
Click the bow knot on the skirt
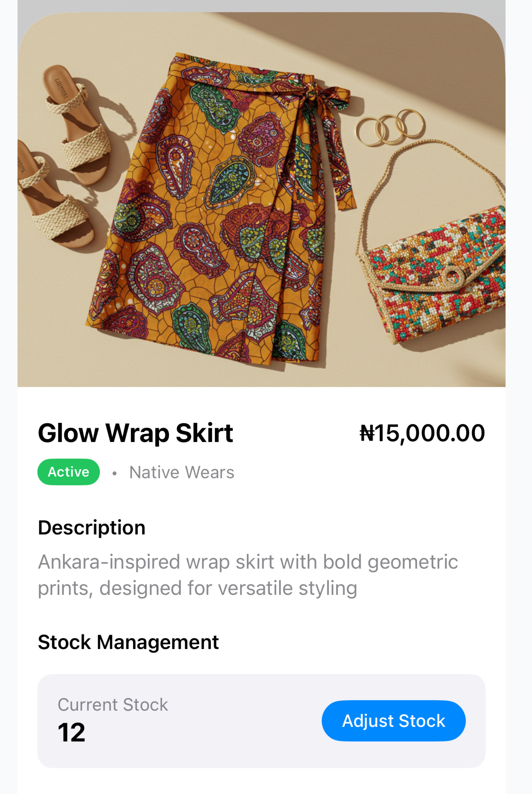(x=310, y=93)
